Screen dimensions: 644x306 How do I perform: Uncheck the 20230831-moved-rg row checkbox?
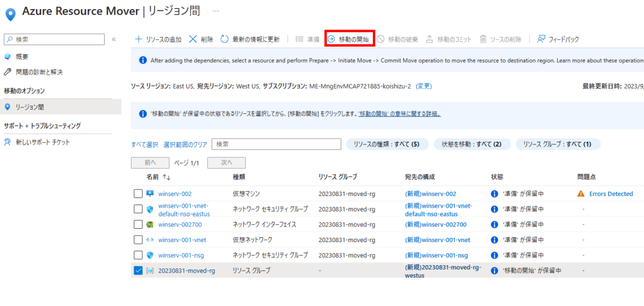[x=138, y=271]
